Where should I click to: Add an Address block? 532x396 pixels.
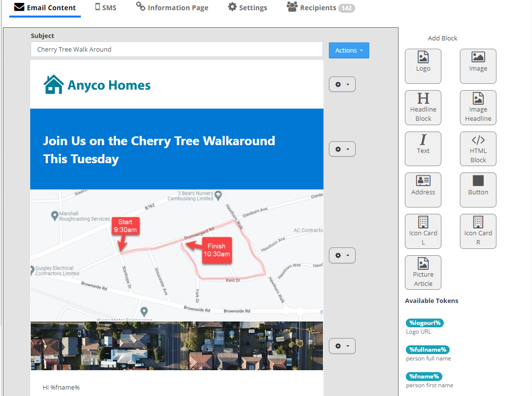coord(423,190)
